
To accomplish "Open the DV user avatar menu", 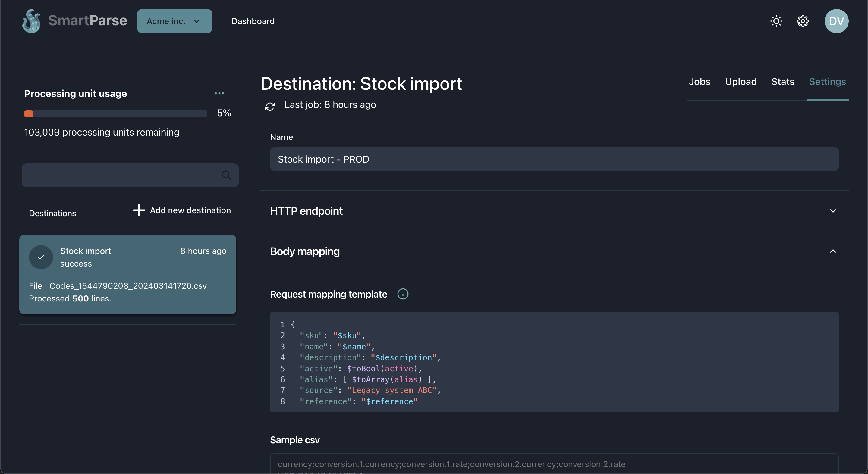I will click(836, 21).
